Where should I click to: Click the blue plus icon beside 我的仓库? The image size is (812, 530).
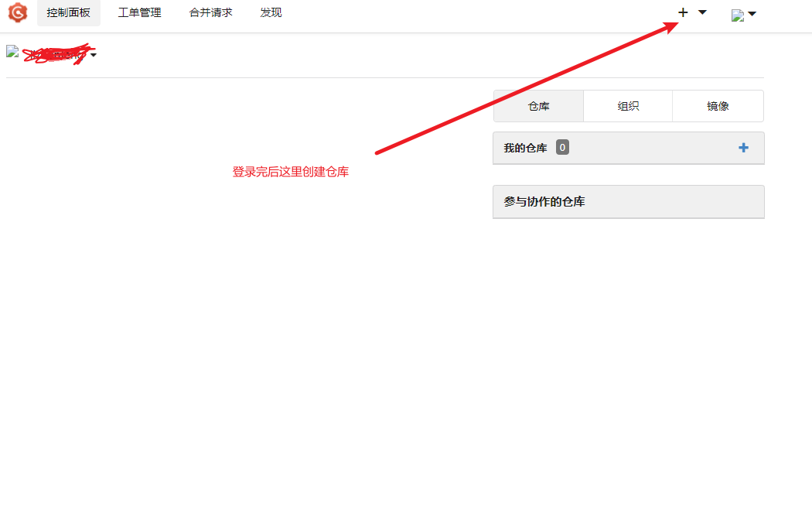pos(743,147)
